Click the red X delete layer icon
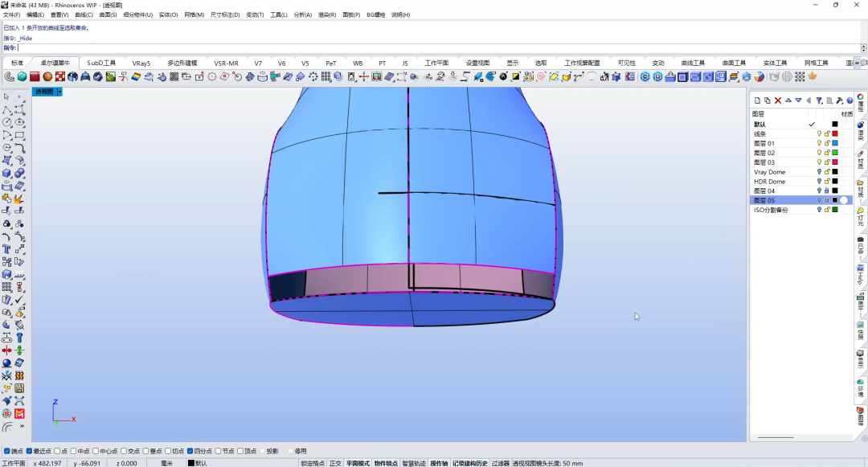The width and height of the screenshot is (868, 467). click(x=778, y=100)
